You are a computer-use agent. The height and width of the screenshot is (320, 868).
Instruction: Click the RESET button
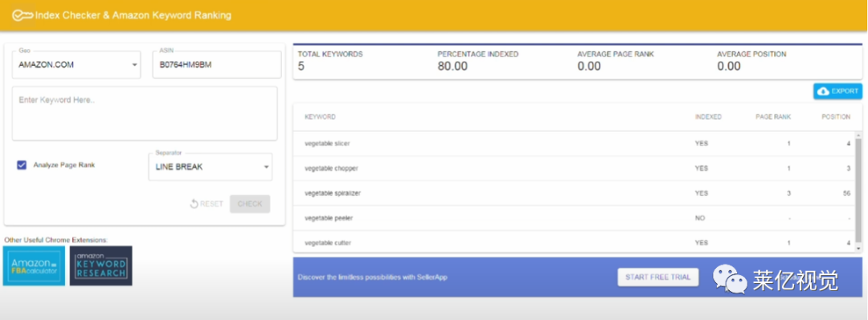207,203
